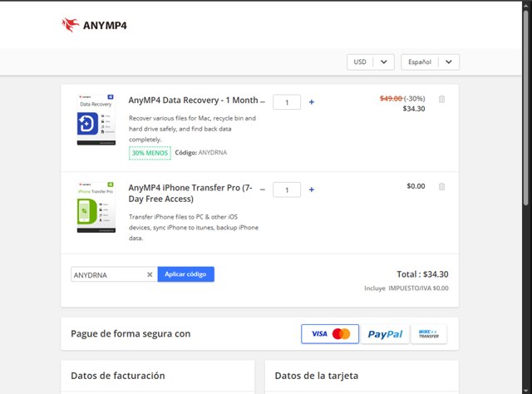Increase Data Recovery quantity with plus
Screen dimensions: 532x394
coord(312,101)
